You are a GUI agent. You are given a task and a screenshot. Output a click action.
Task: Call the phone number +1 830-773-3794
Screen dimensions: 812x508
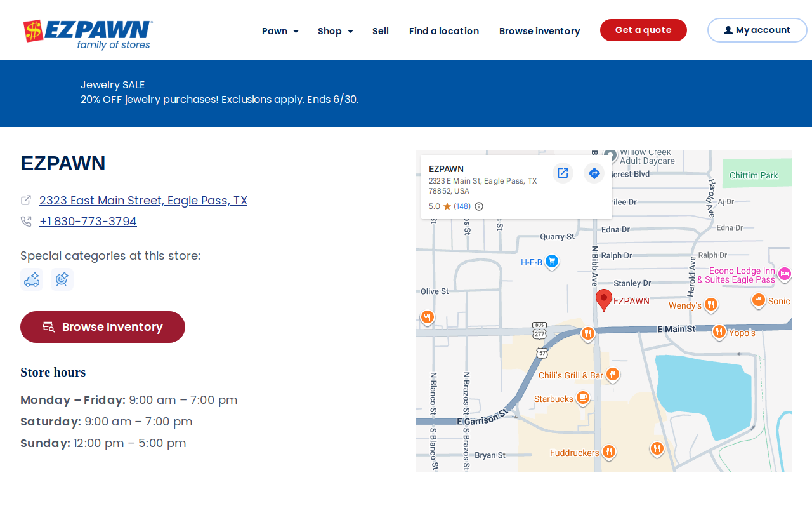88,222
